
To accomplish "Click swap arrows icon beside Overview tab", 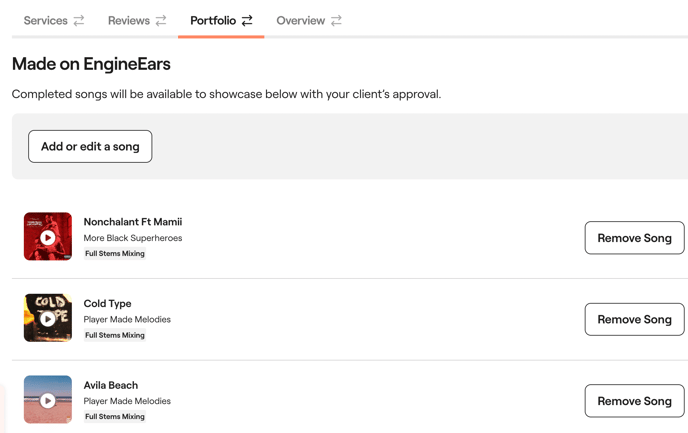I will 336,21.
